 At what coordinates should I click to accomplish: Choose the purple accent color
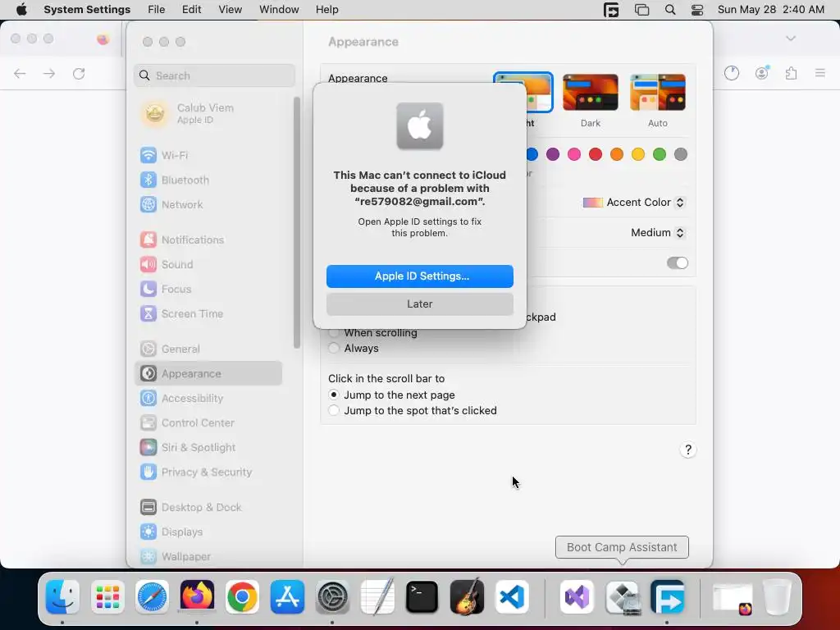pyautogui.click(x=553, y=154)
